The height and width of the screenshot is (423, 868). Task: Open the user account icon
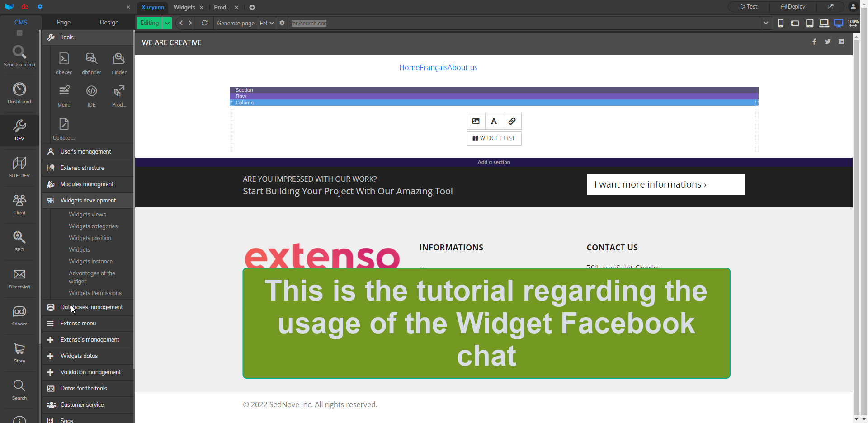pos(853,7)
